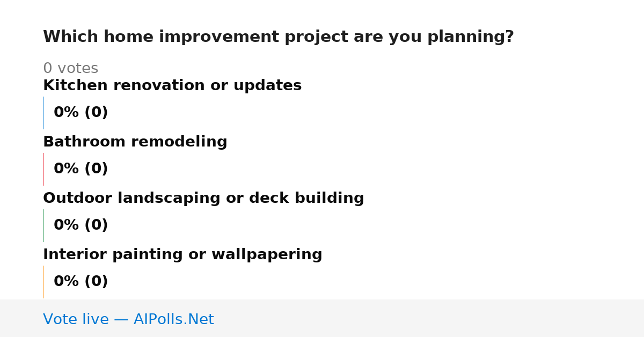Viewport: 644px width, 337px height.
Task: Click the green bar under Outdoor landscaping
Action: [x=43, y=225]
